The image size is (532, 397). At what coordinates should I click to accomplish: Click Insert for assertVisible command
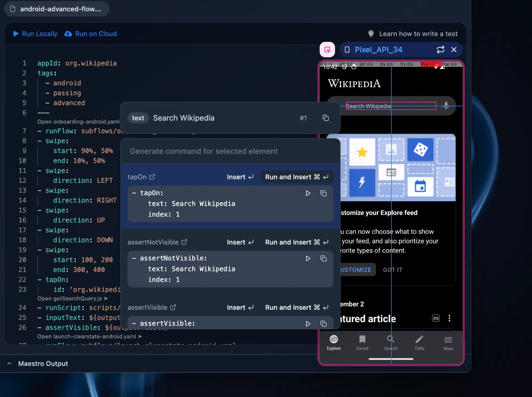pos(240,308)
